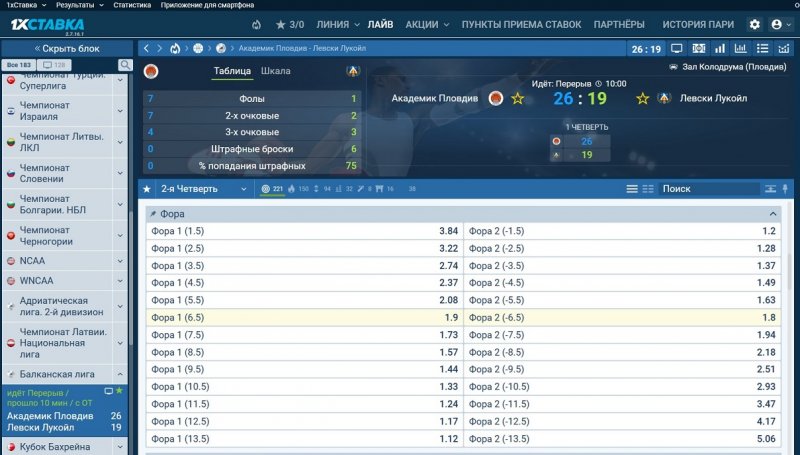The width and height of the screenshot is (800, 455).
Task: Add Академик Пловдив to favorites with star
Action: pos(517,98)
